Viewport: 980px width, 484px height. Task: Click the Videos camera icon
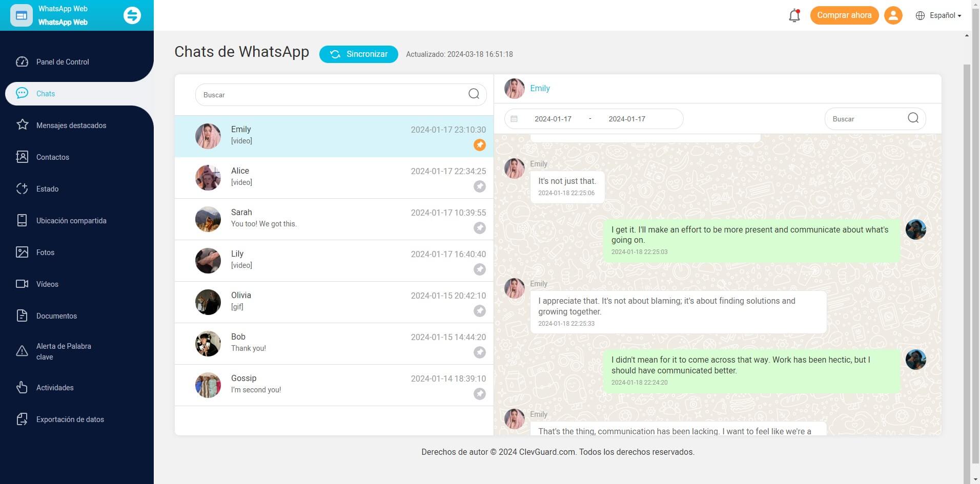22,284
